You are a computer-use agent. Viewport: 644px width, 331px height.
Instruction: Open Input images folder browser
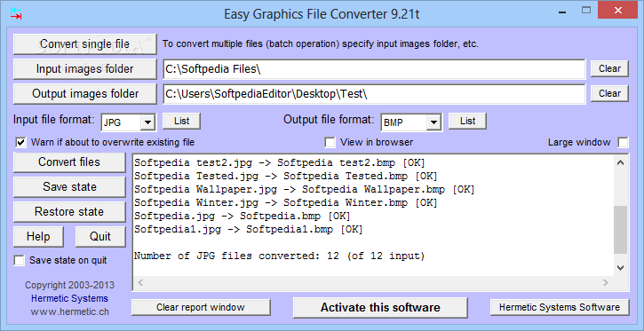(85, 69)
